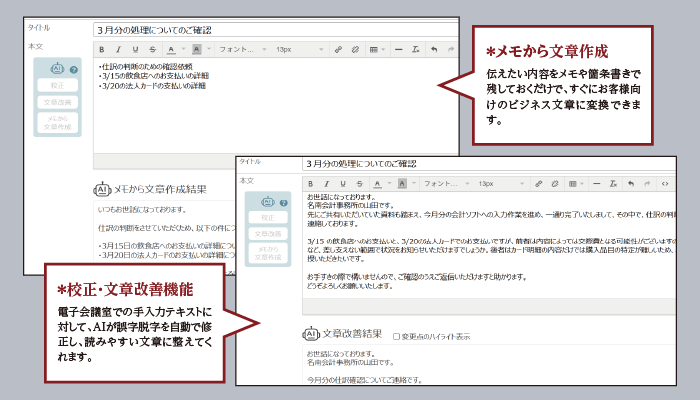Toggle italic in the memo window toolbar
Viewport: 700px width, 400px height.
coord(118,50)
